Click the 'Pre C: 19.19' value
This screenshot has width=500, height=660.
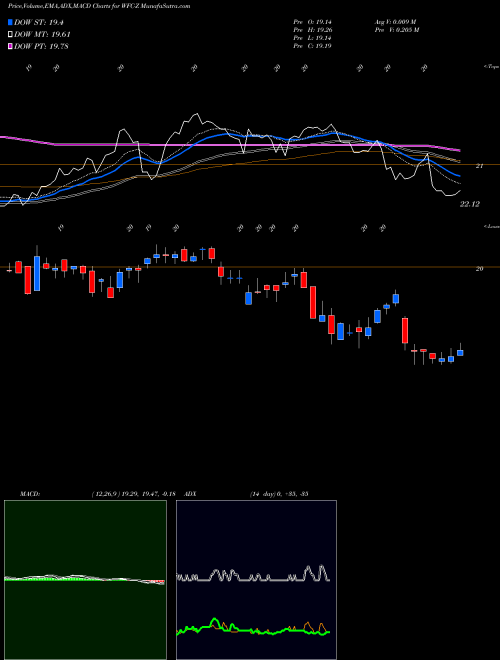click(x=313, y=46)
